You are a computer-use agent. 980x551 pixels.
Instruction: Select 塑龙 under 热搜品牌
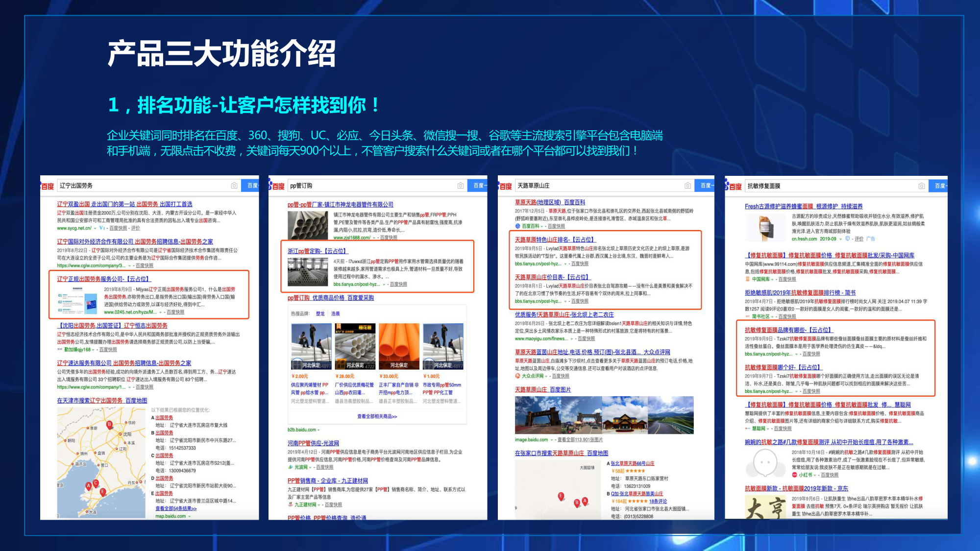pyautogui.click(x=320, y=313)
